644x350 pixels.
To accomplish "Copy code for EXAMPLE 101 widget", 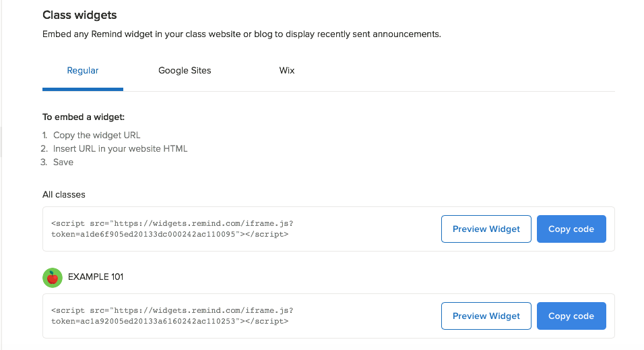I will click(x=571, y=316).
